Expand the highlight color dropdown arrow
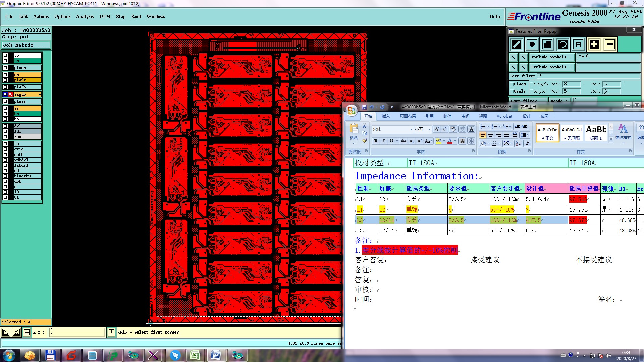 (444, 141)
